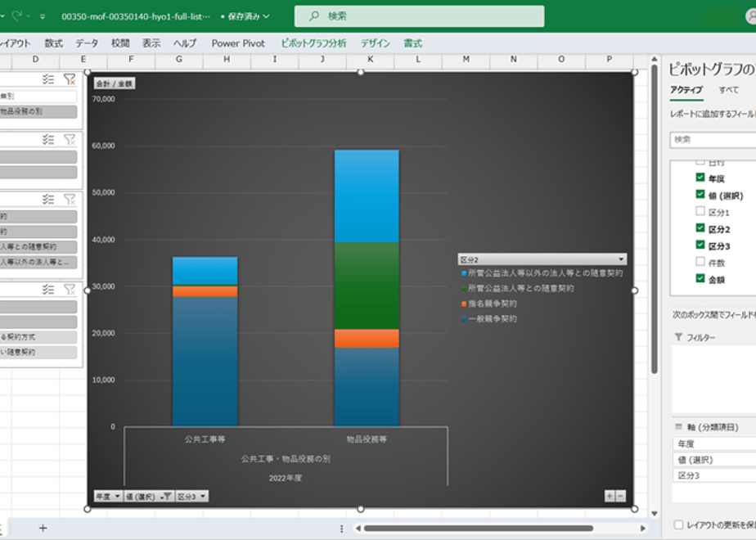Click clear-filter icon of the る契約方式 slicer
Image resolution: width=756 pixels, height=540 pixels.
coord(70,290)
